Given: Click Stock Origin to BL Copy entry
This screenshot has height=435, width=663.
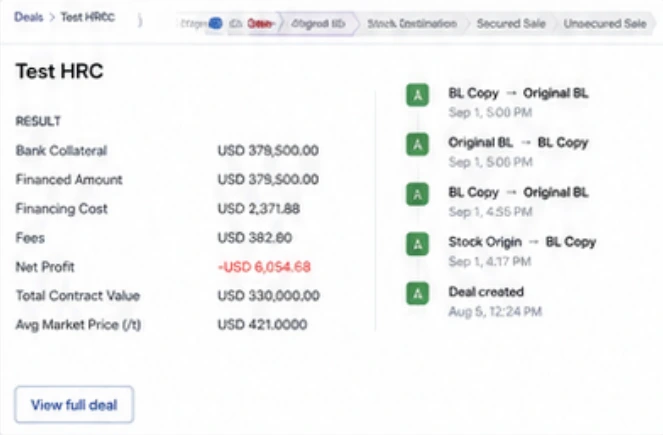Looking at the screenshot, I should click(522, 242).
